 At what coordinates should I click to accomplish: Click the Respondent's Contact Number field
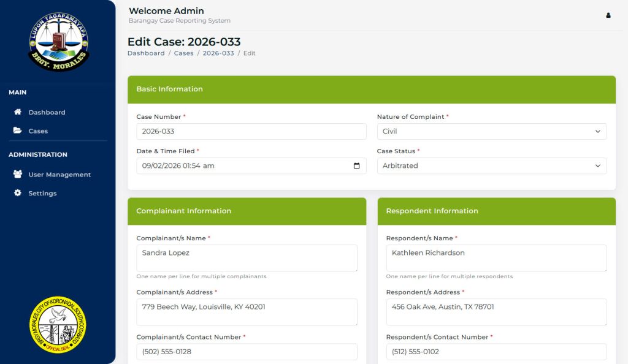[496, 352]
